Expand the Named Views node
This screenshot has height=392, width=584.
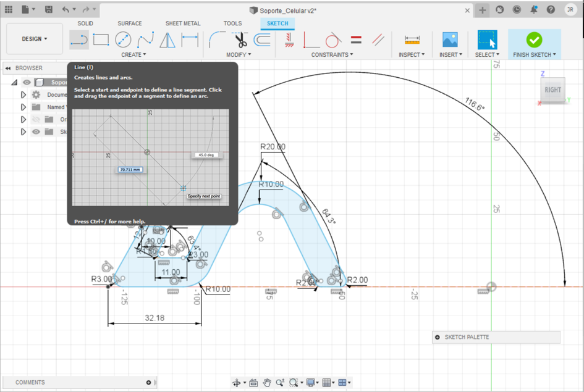[x=23, y=107]
